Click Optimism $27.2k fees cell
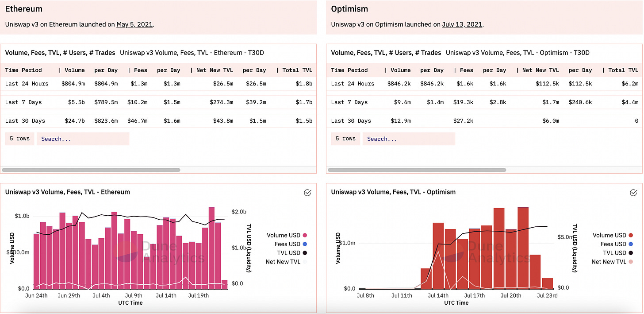The image size is (644, 314). coord(463,121)
